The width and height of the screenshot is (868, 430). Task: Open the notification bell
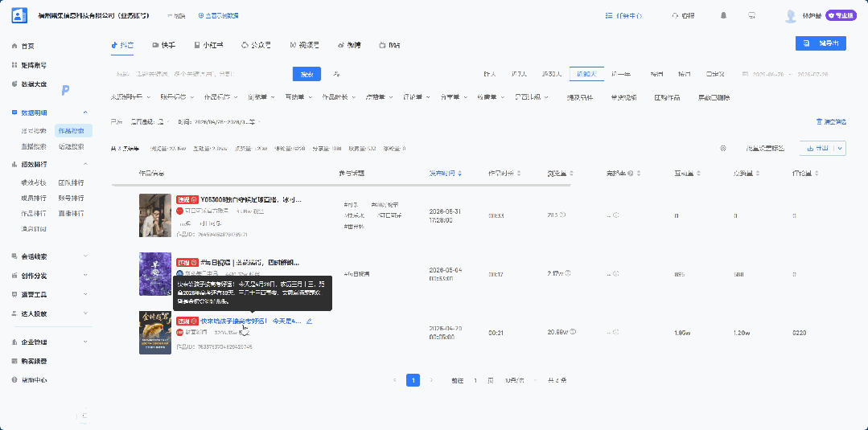723,15
